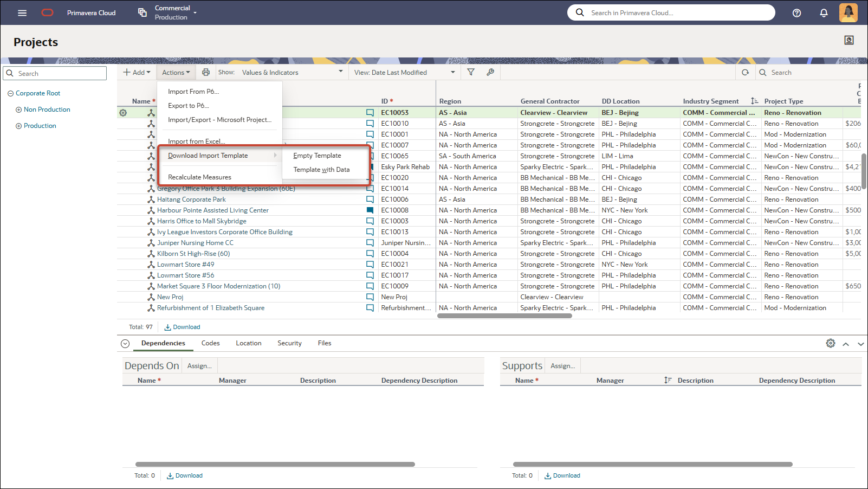Switch to the Codes tab

pyautogui.click(x=210, y=343)
